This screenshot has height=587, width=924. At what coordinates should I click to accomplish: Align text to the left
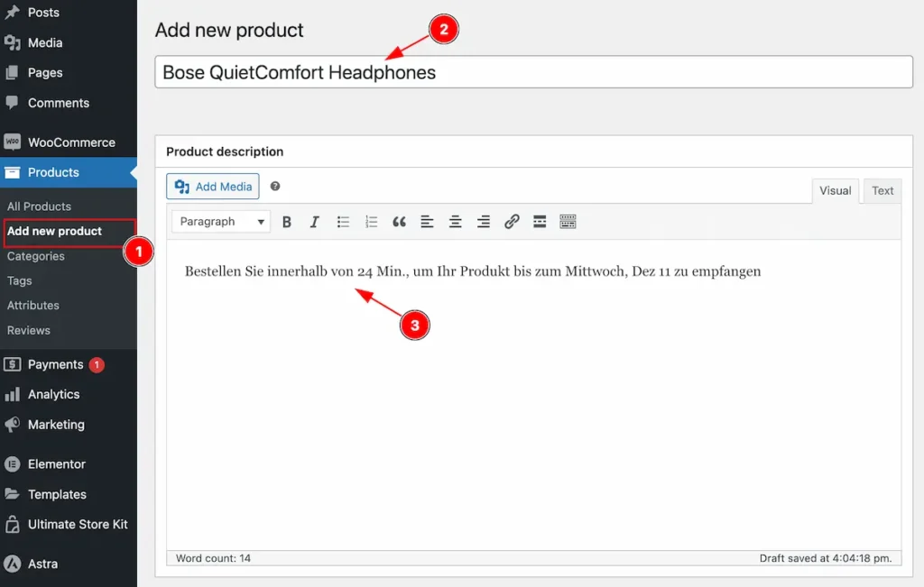click(x=427, y=222)
